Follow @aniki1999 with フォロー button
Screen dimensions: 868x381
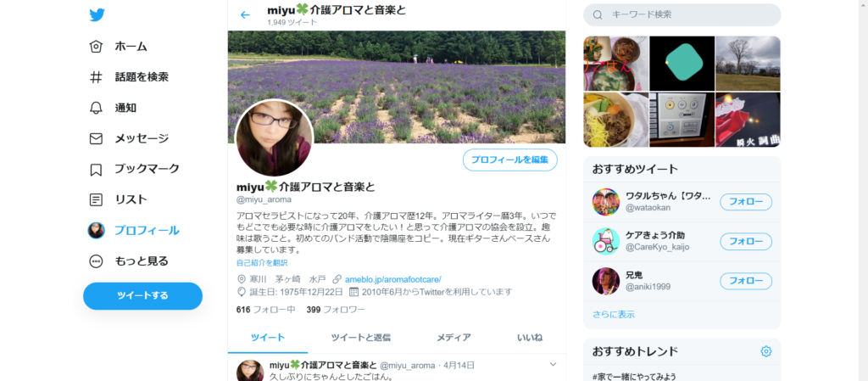tap(746, 281)
